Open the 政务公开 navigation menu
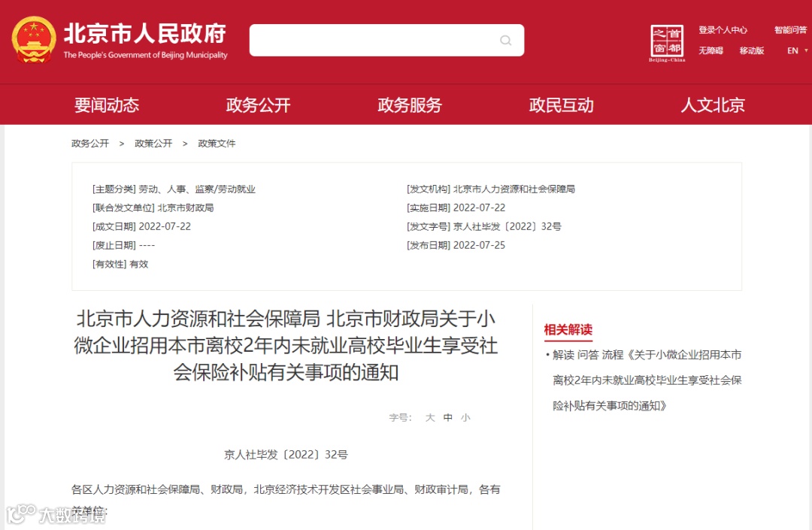 click(258, 105)
